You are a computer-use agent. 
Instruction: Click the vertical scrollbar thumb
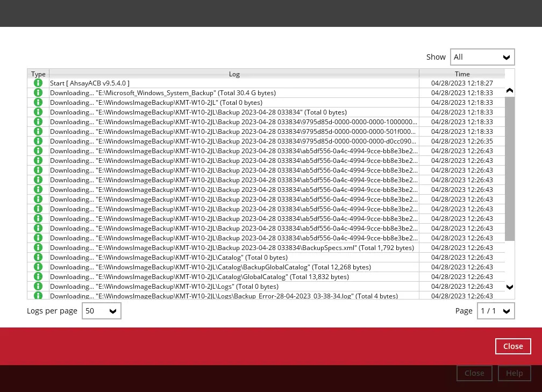tap(510, 169)
